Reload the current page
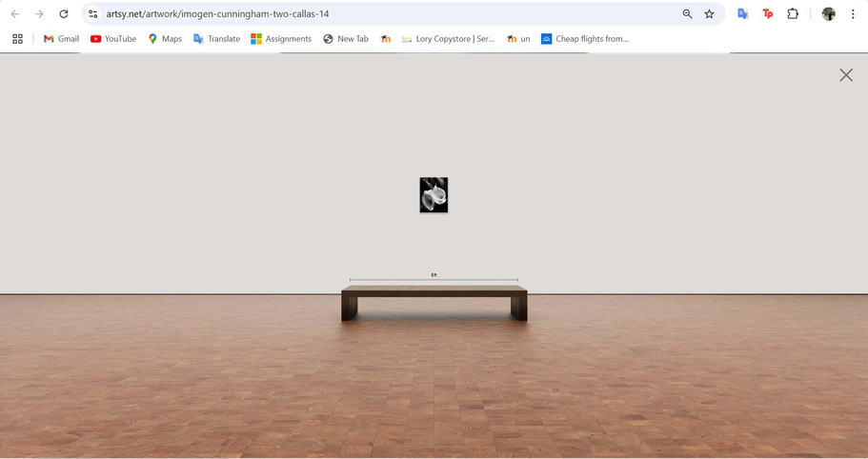868x459 pixels. click(64, 14)
